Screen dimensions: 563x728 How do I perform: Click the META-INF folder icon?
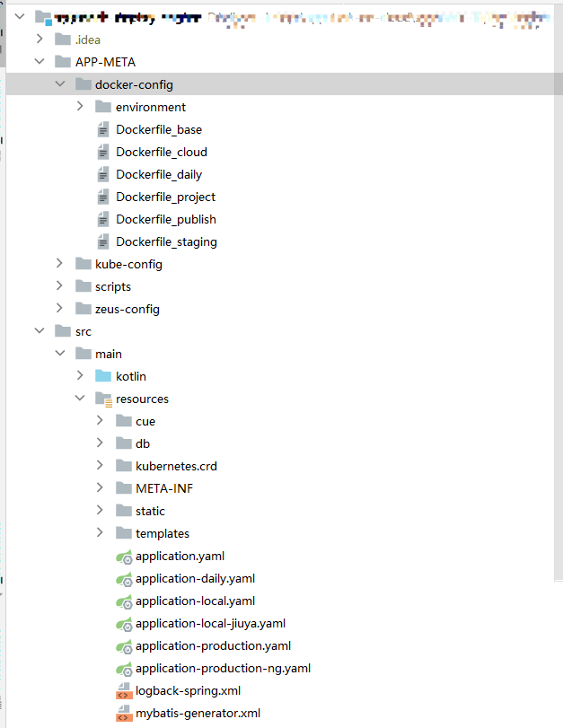(x=124, y=488)
